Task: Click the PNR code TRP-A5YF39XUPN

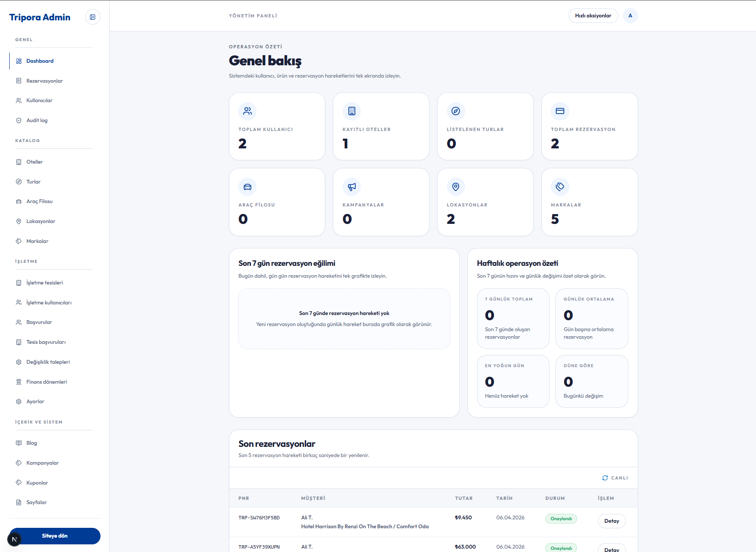Action: coord(259,547)
